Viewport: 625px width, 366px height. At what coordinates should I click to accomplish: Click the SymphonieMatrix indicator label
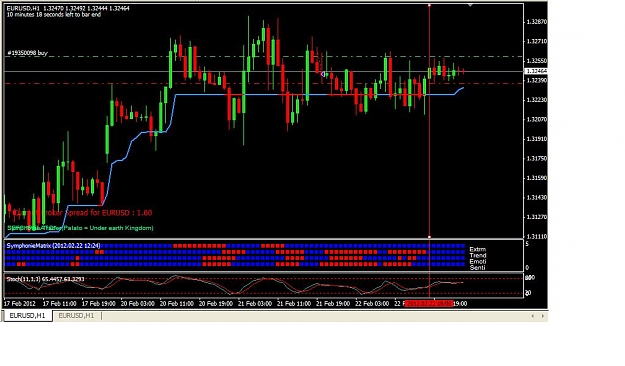pos(53,246)
